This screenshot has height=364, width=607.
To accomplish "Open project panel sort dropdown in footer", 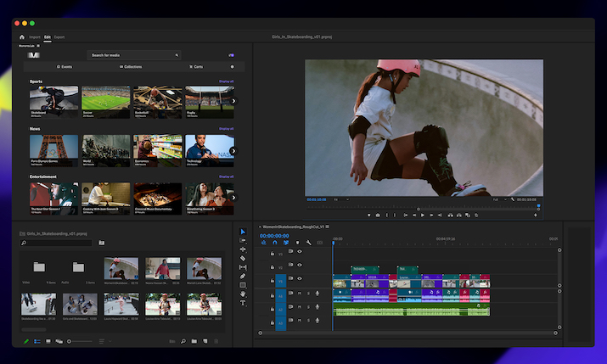I will (105, 341).
